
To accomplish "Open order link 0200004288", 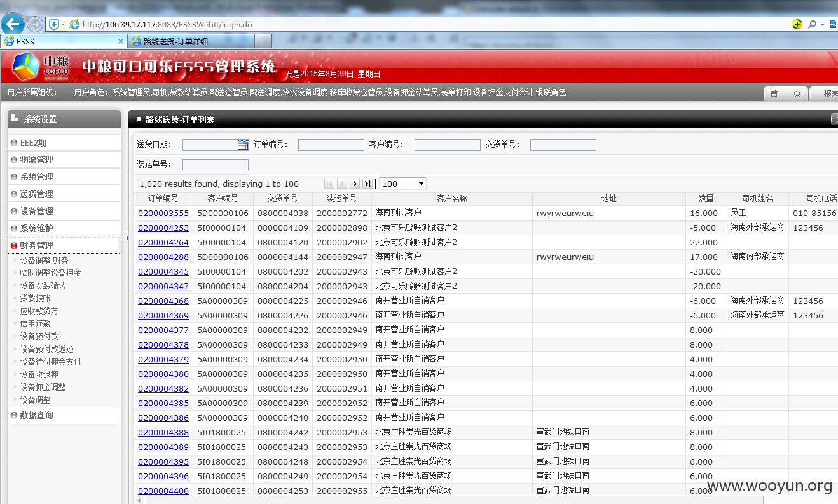I will (163, 257).
